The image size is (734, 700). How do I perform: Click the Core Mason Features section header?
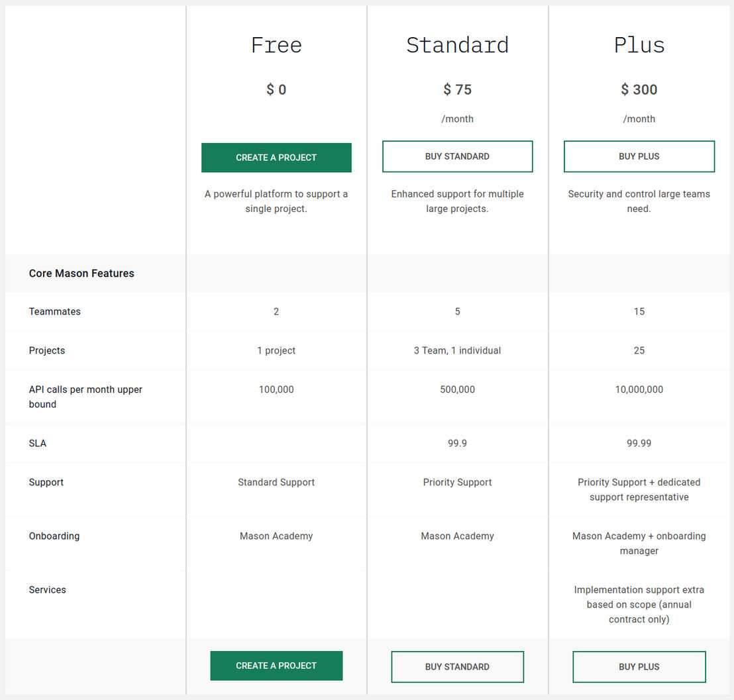[81, 274]
